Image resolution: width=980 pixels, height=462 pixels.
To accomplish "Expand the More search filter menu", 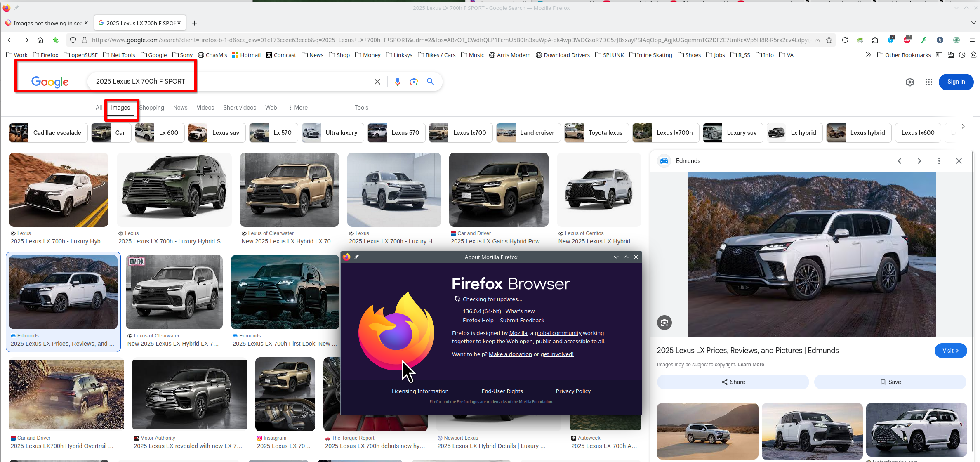I will pos(298,108).
